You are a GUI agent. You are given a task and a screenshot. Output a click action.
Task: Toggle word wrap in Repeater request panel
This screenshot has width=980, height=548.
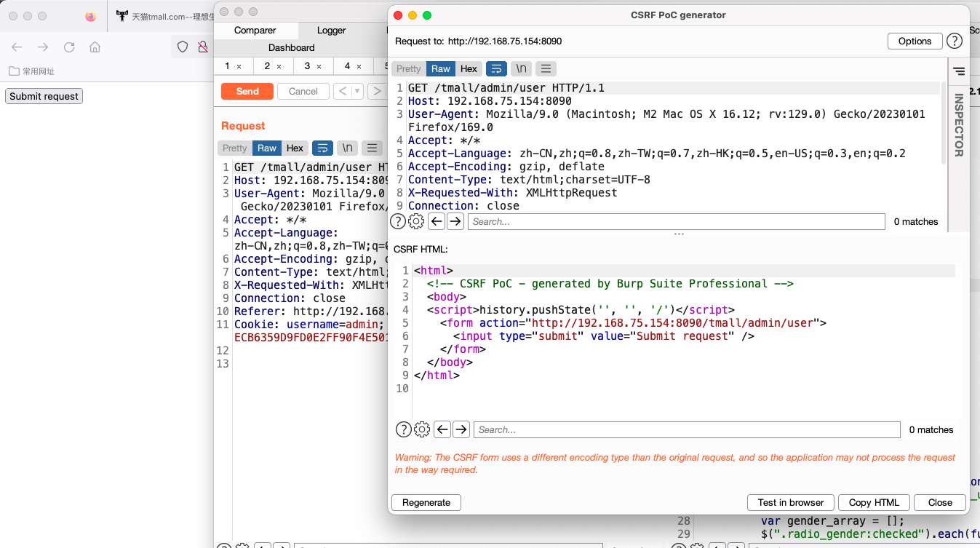pyautogui.click(x=322, y=148)
